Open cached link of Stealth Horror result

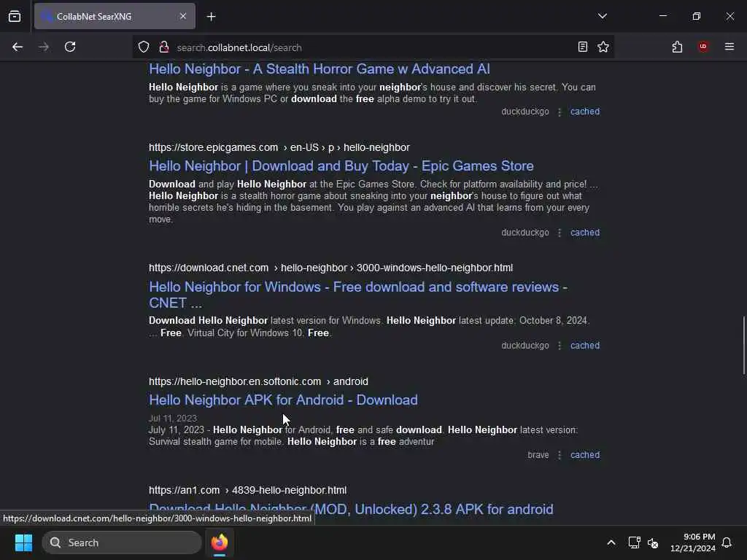[x=585, y=112]
